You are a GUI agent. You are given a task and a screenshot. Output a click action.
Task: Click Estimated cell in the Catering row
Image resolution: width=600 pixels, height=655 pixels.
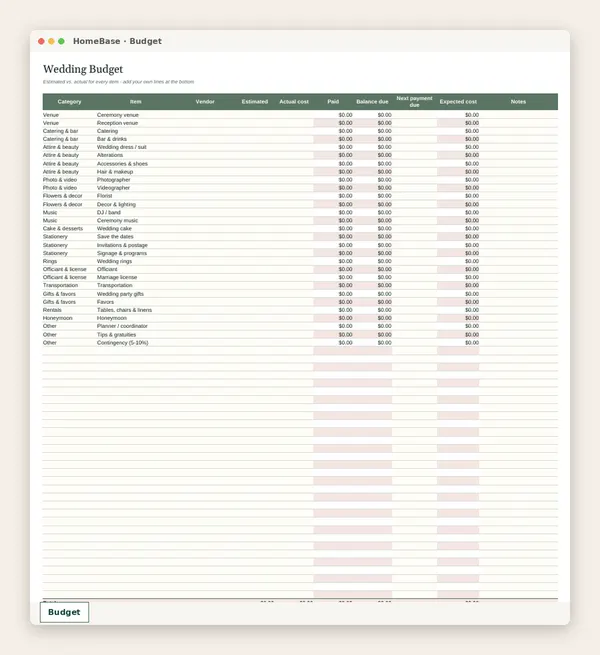pyautogui.click(x=254, y=131)
